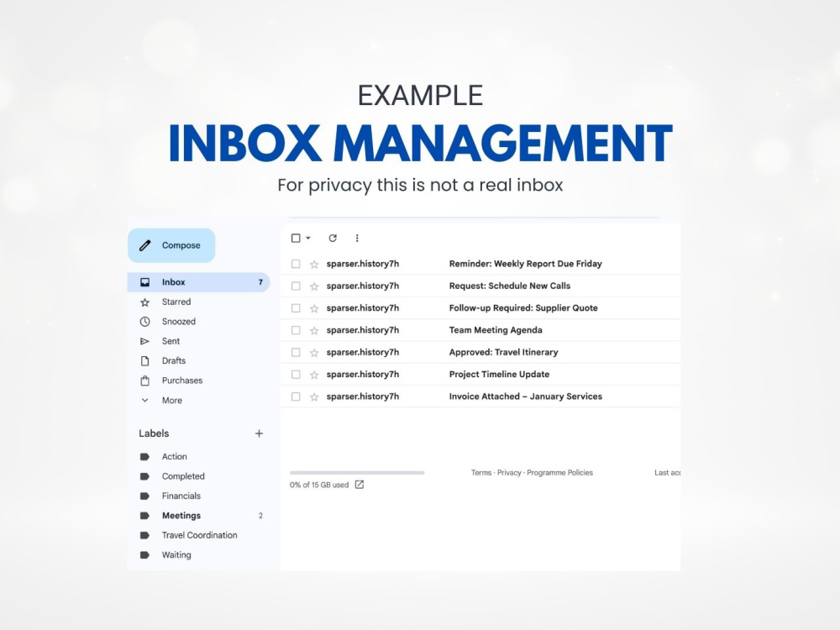Open the Inbox folder
This screenshot has width=840, height=630.
click(198, 282)
